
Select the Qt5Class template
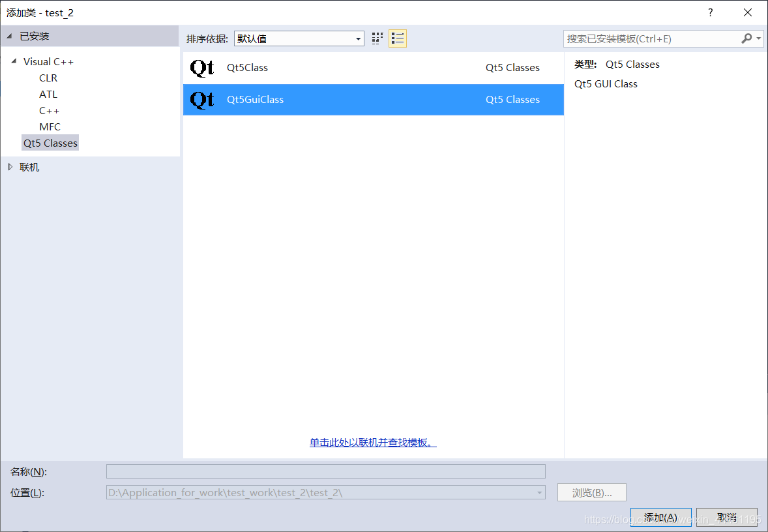[373, 68]
